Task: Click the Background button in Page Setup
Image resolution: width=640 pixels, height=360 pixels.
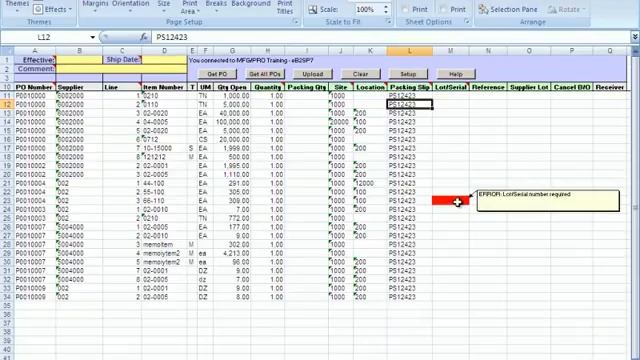Action: 251,4
